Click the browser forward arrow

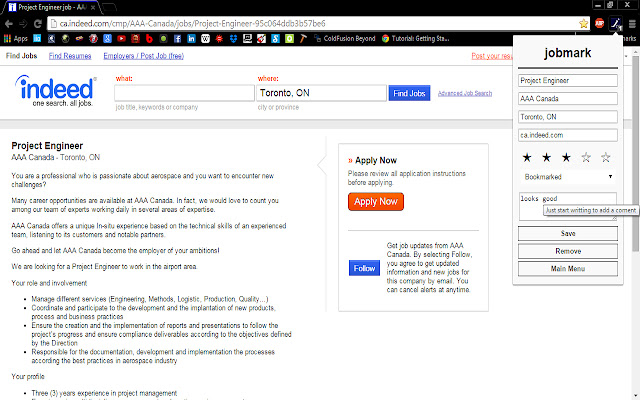click(23, 24)
